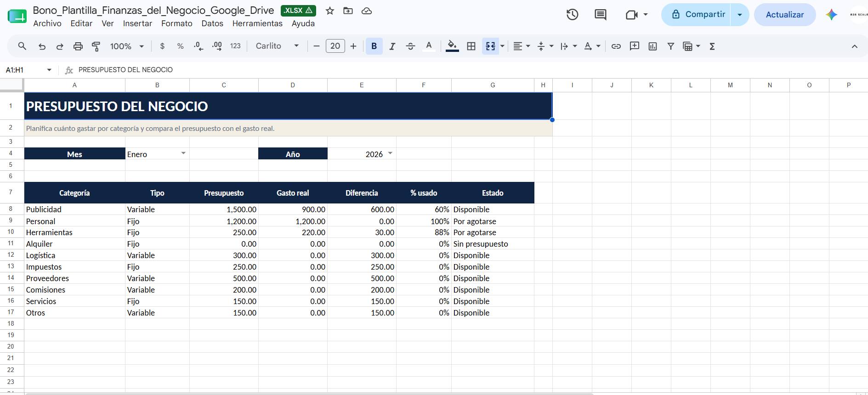
Task: Open the search menus magnifier tool
Action: [22, 46]
